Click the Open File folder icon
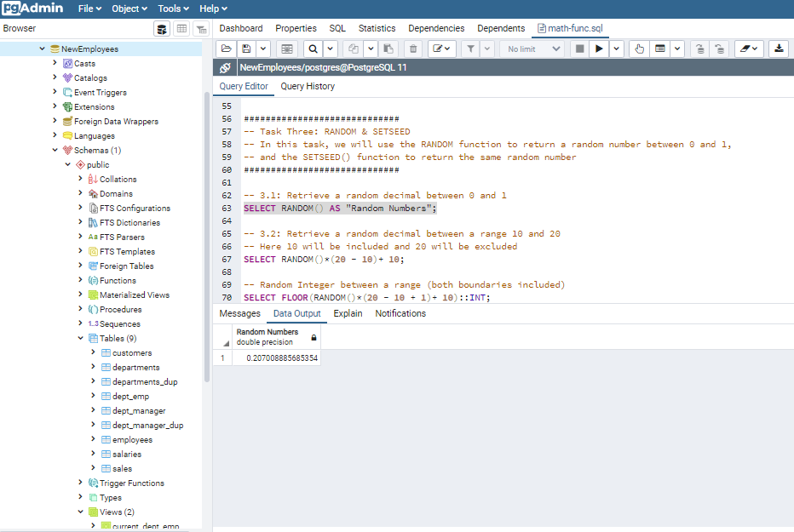Image resolution: width=794 pixels, height=532 pixels. pos(225,49)
